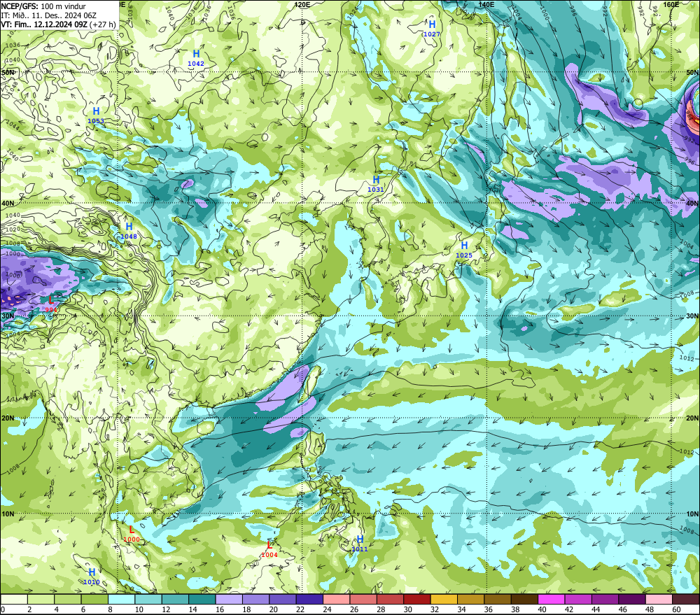Choose the dark teal 14-16 legend swatch
The height and width of the screenshot is (615, 700).
click(202, 599)
